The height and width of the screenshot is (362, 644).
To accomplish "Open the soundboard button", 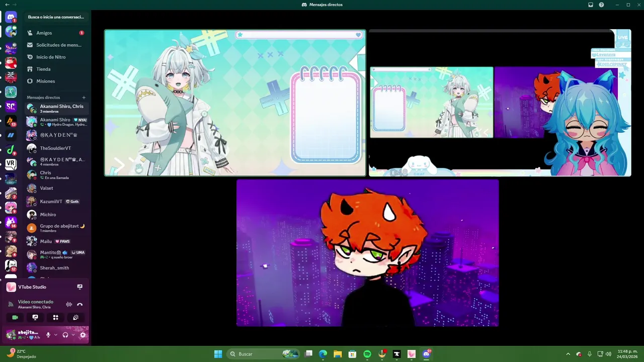I will [x=75, y=317].
